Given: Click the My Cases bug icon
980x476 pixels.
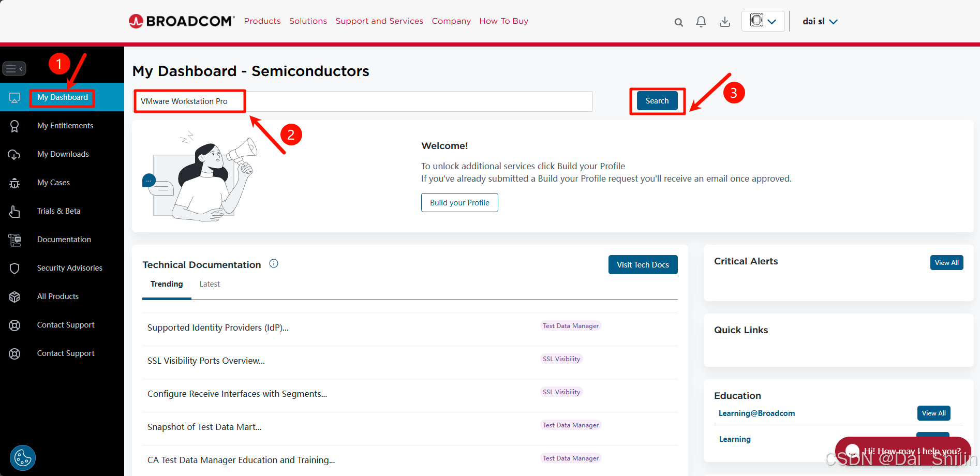Looking at the screenshot, I should (x=14, y=183).
